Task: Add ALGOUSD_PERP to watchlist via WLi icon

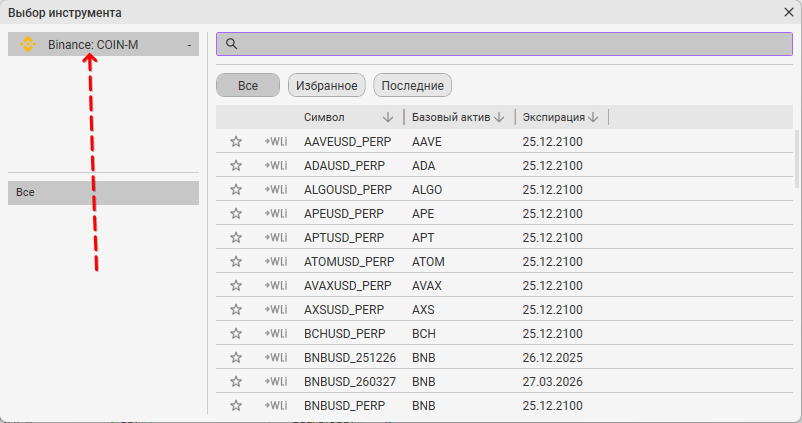Action: point(276,190)
